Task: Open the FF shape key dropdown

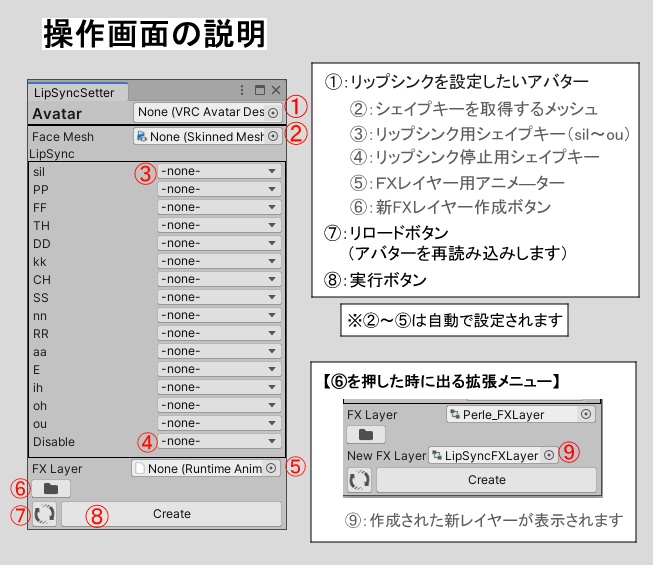Action: coord(219,207)
